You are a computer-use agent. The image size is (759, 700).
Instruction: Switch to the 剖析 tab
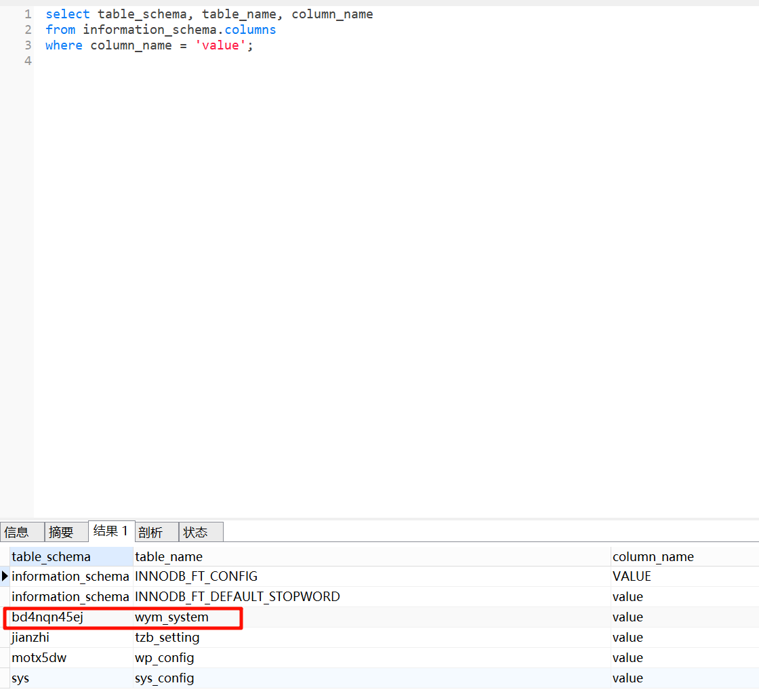150,532
